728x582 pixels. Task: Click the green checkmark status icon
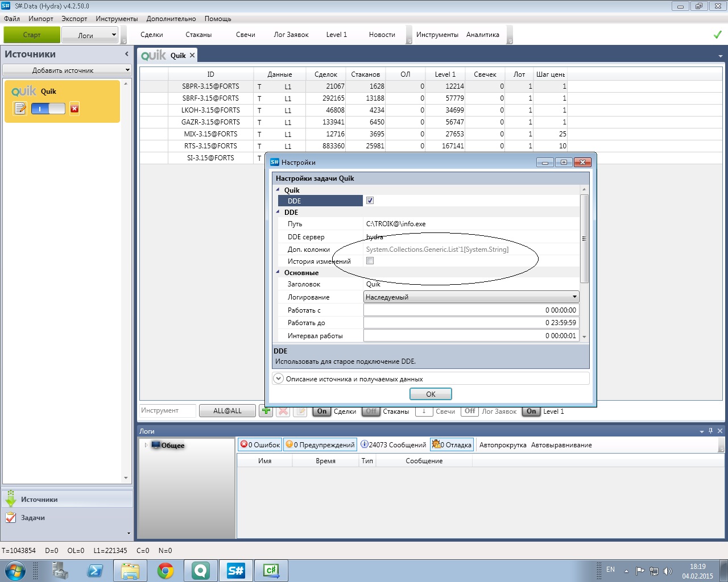click(718, 35)
